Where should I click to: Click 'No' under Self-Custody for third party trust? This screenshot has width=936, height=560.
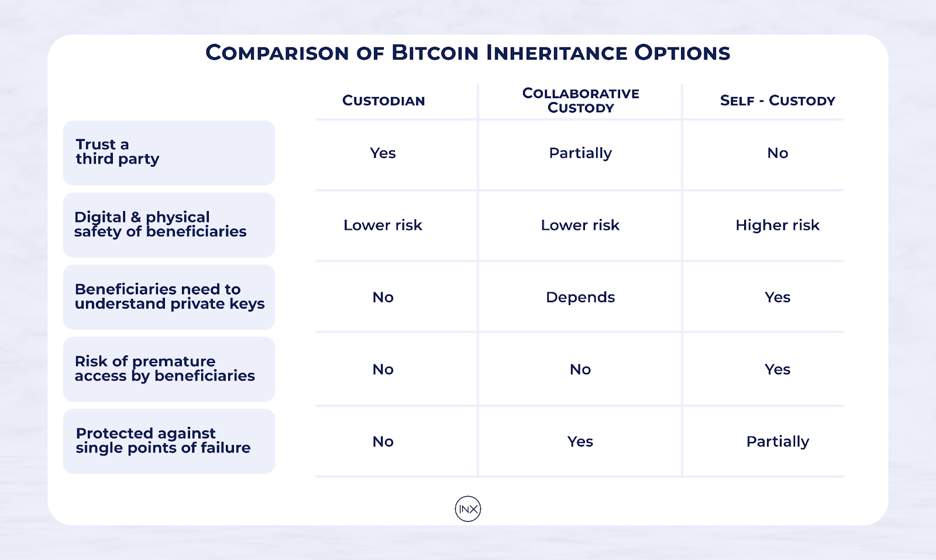(x=777, y=153)
